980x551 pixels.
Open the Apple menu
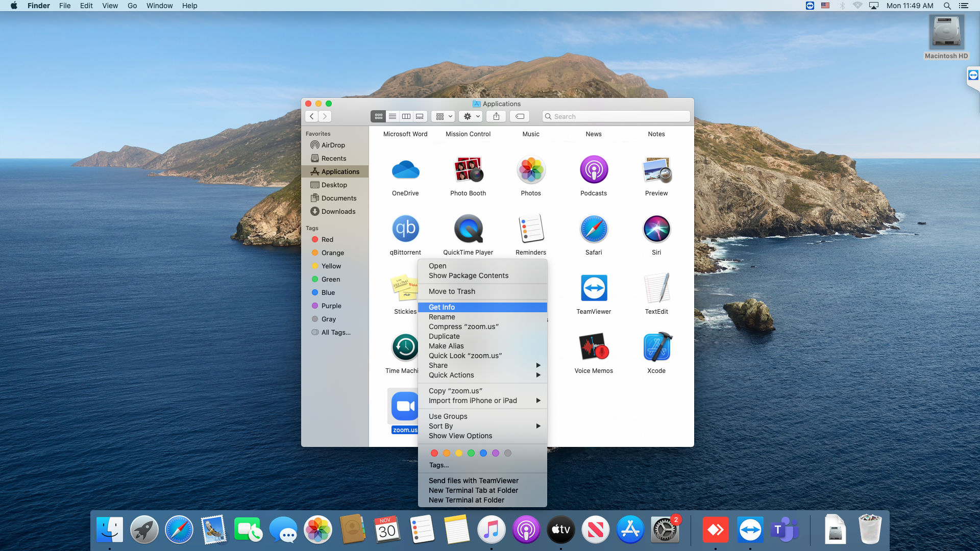tap(14, 6)
